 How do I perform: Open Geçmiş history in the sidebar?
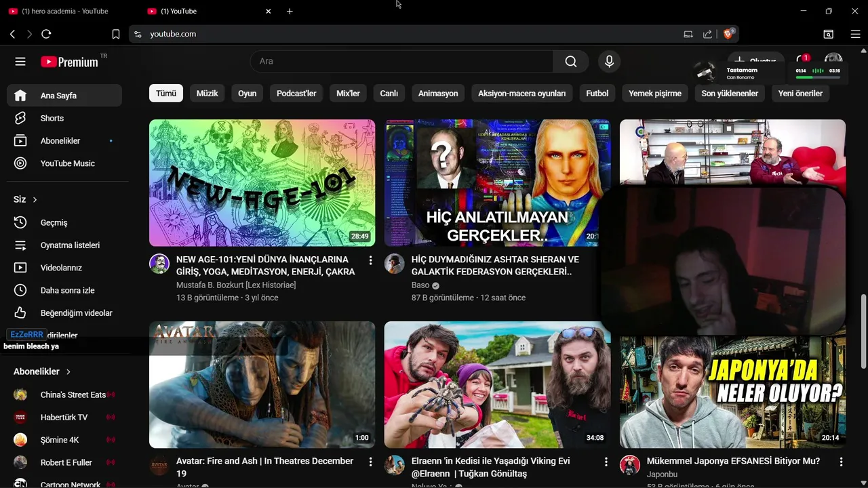[64, 222]
